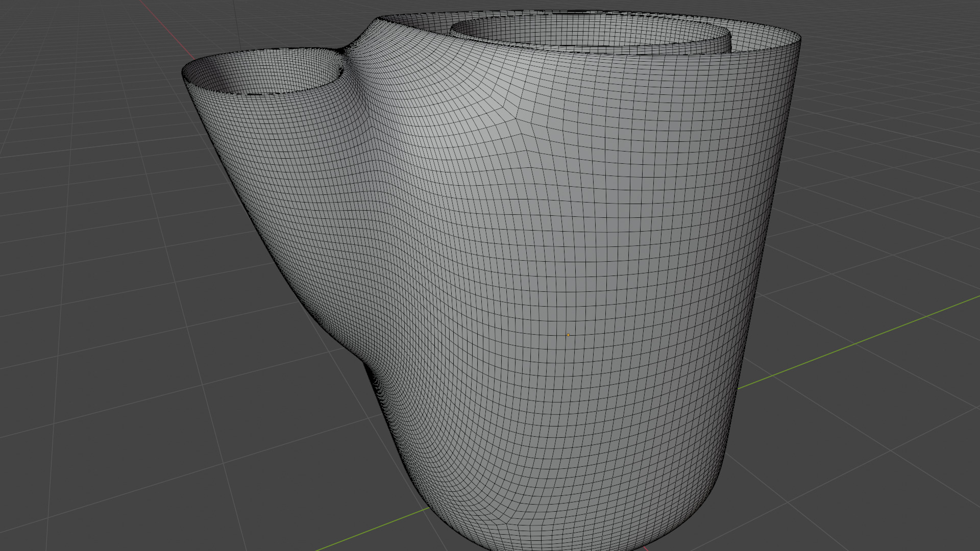The height and width of the screenshot is (551, 980).
Task: Click the inner cylinder ring at top
Action: click(x=591, y=33)
